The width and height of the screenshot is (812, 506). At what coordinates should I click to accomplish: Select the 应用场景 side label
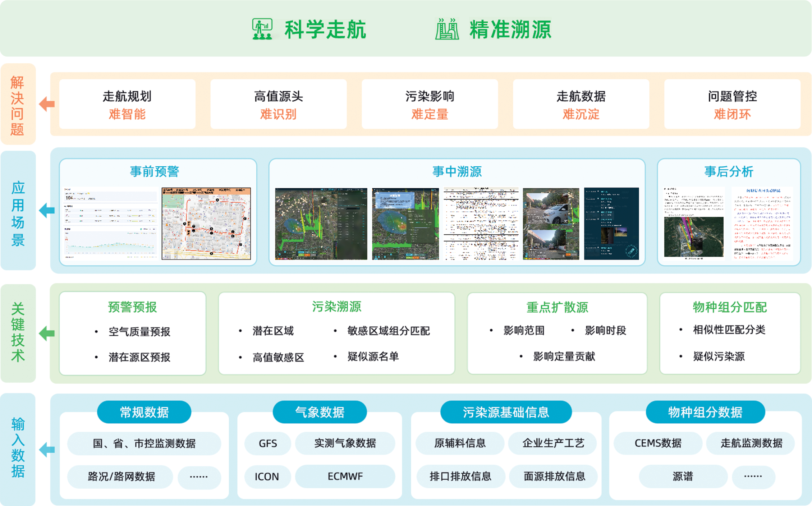tap(18, 210)
